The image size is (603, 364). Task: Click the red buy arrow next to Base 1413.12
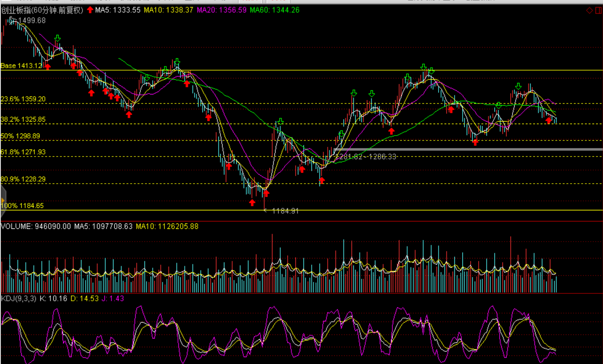click(x=48, y=66)
